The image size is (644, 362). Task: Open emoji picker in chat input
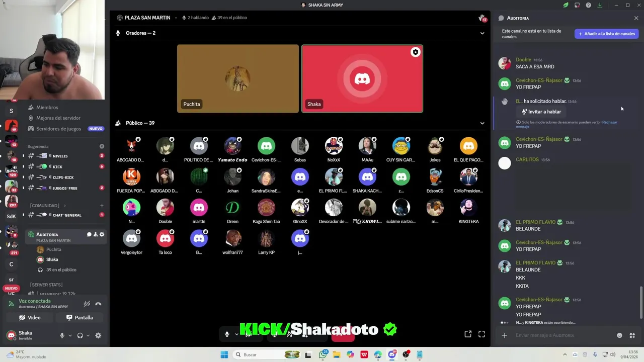[619, 335]
